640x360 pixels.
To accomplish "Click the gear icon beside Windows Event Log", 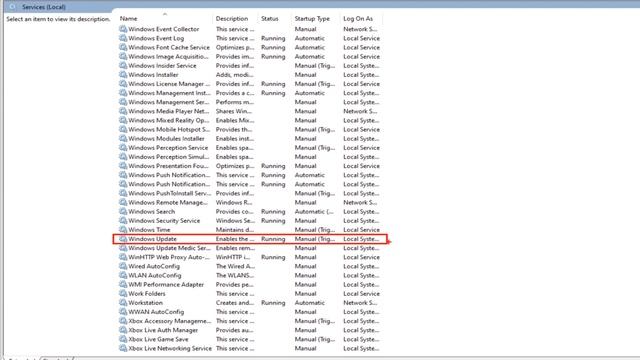I will (123, 38).
